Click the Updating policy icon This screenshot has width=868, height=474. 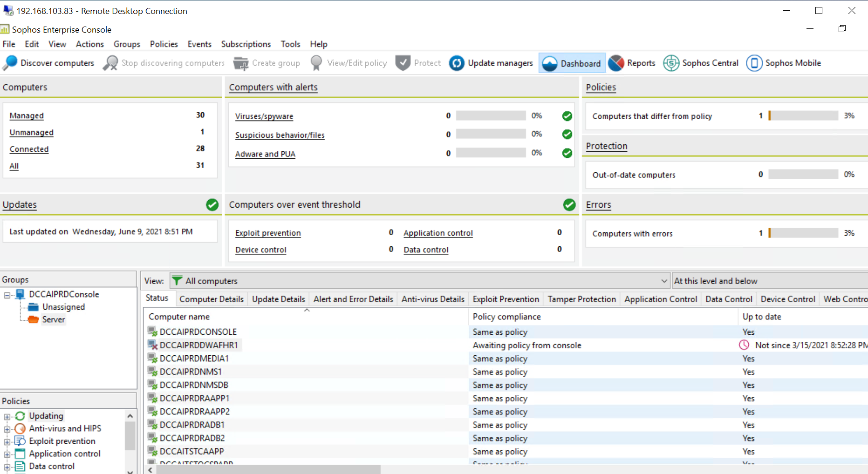(x=20, y=416)
